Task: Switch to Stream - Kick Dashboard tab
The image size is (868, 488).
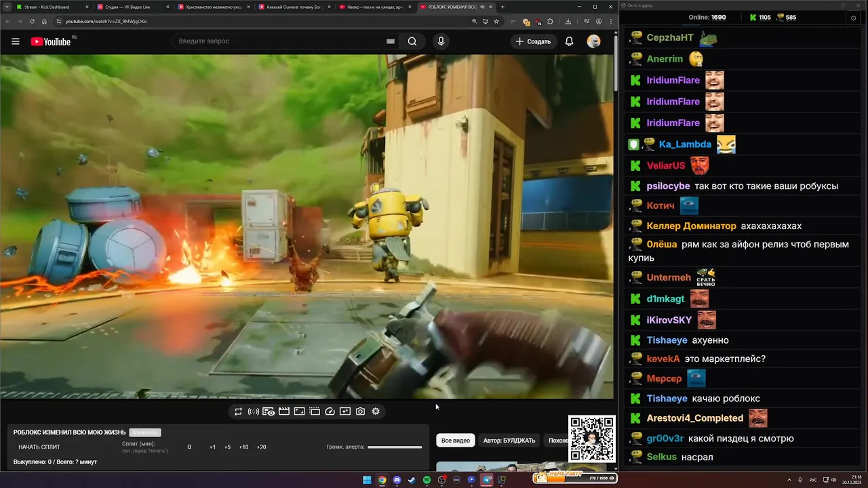Action: pyautogui.click(x=53, y=7)
